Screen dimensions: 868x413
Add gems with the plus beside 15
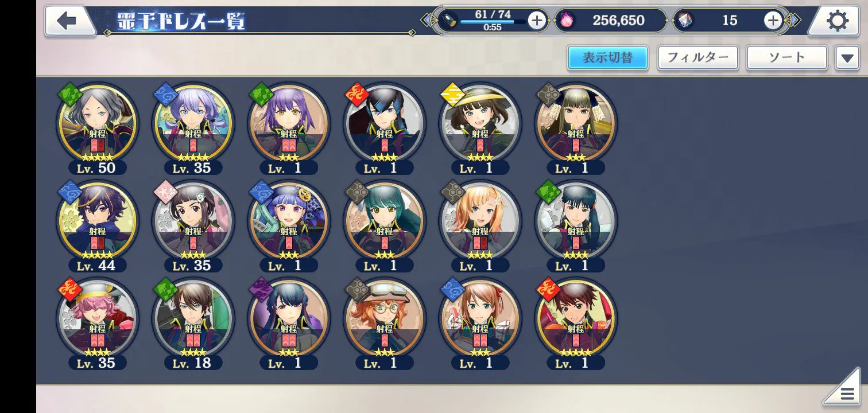point(773,21)
